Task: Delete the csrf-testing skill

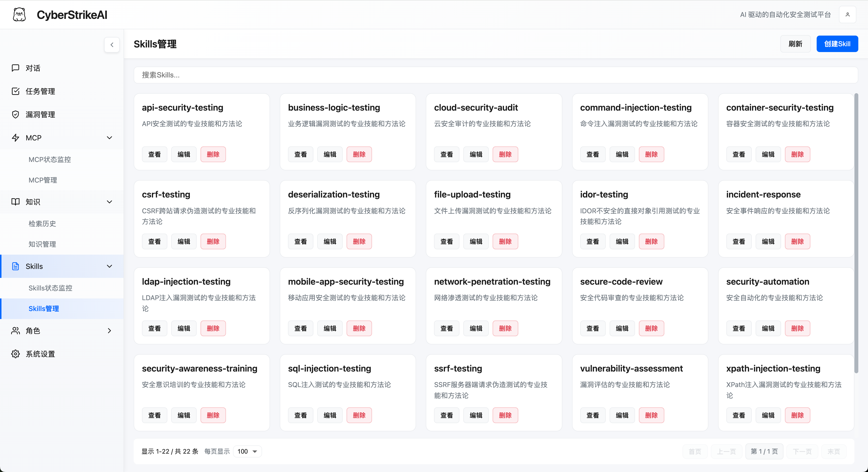Action: (213, 241)
